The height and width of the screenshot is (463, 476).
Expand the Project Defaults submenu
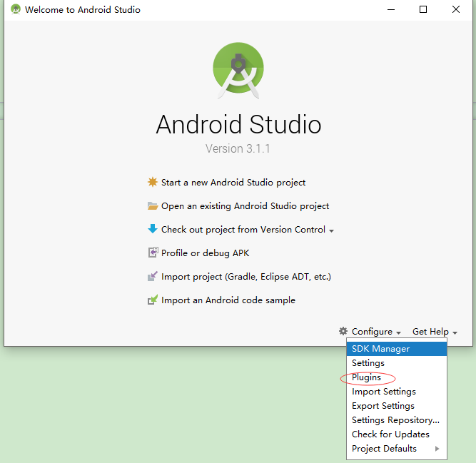click(397, 449)
